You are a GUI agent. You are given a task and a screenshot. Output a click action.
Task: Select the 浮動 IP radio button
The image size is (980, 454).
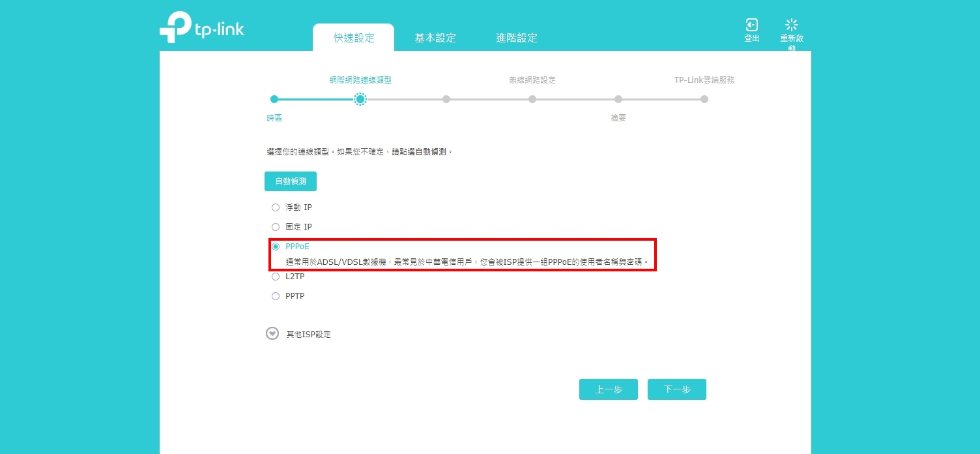[x=275, y=207]
